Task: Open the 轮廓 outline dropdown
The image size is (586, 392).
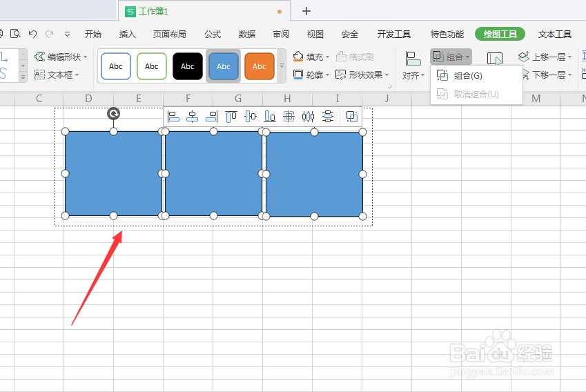Action: pos(311,75)
